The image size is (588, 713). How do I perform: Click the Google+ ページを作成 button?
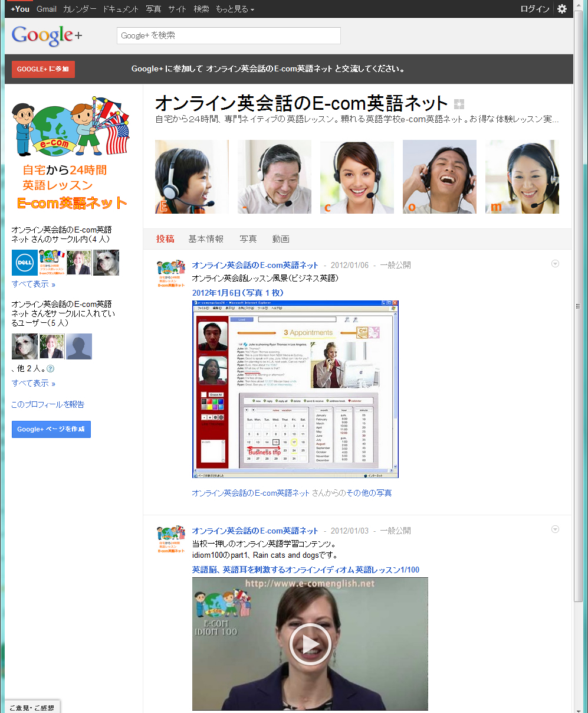(51, 429)
